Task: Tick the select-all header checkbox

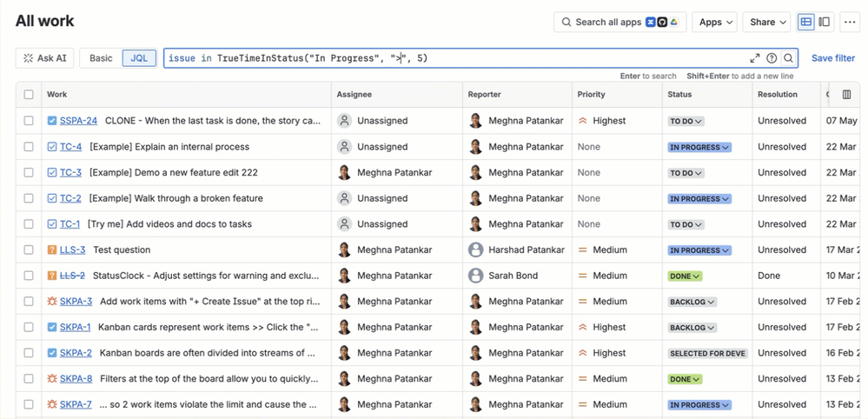Action: click(x=29, y=95)
